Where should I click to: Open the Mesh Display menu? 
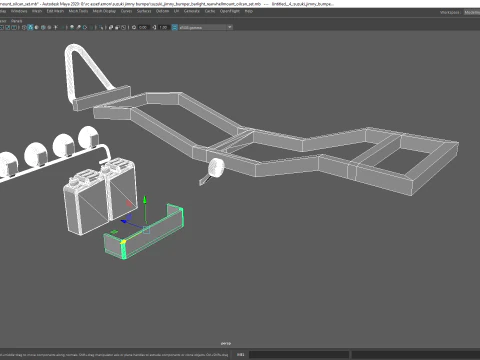click(x=104, y=11)
